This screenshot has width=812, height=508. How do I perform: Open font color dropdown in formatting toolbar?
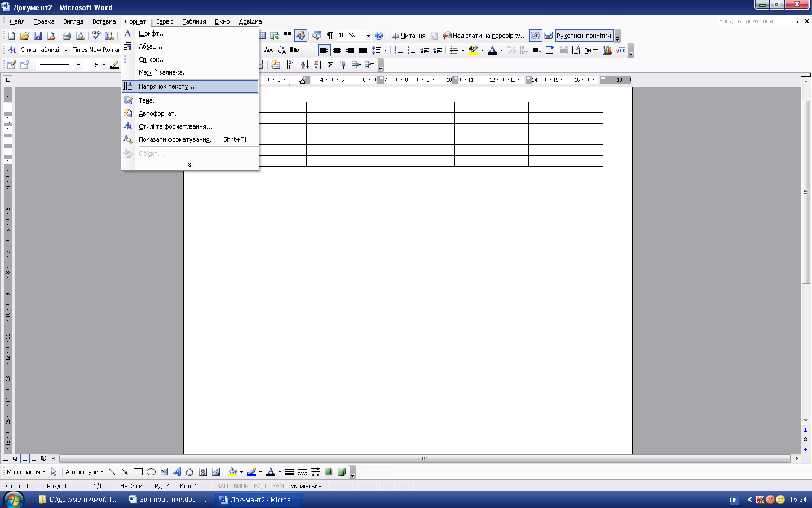click(x=501, y=50)
